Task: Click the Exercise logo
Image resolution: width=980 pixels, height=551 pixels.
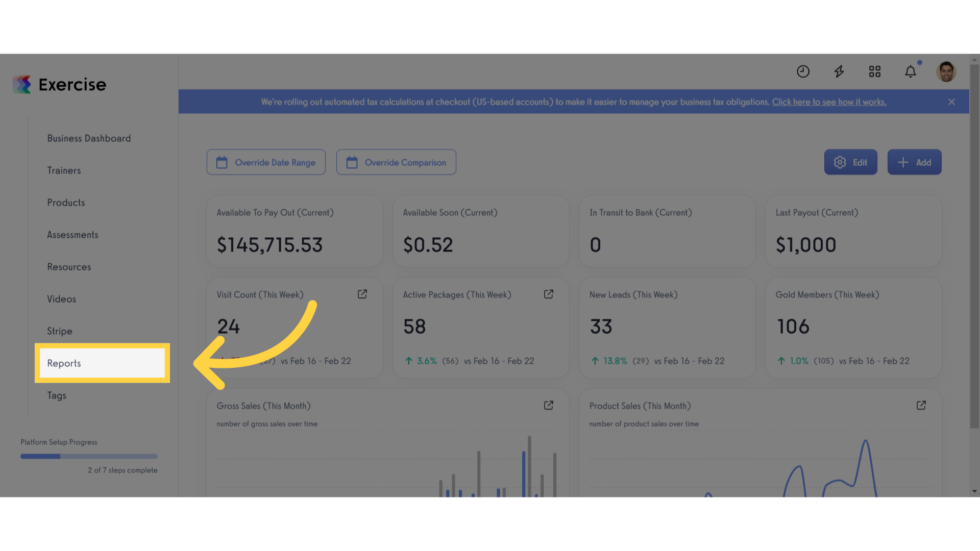Action: coord(59,85)
